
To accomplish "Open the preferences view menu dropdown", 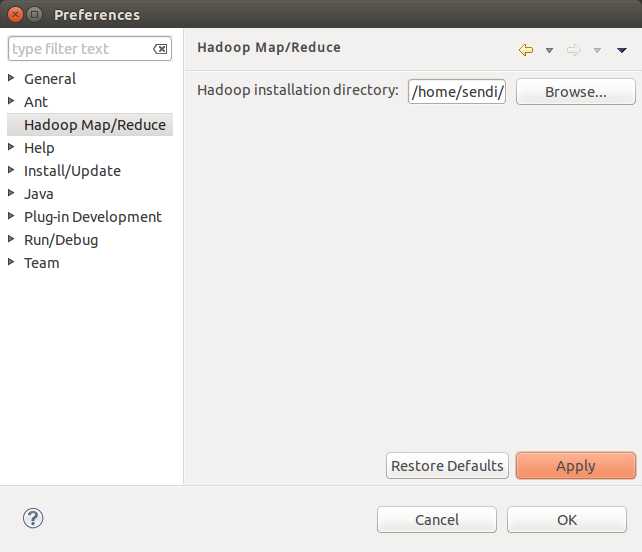I will click(622, 50).
